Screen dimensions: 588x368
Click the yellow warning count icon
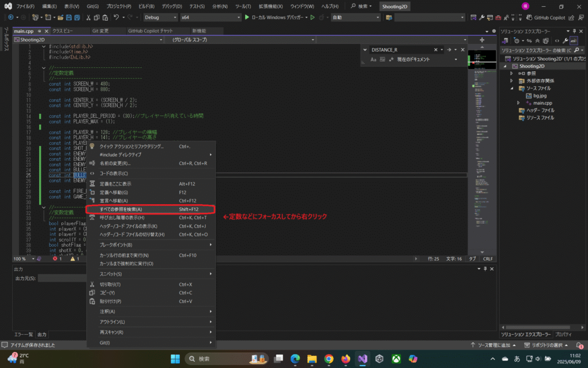[x=73, y=259]
